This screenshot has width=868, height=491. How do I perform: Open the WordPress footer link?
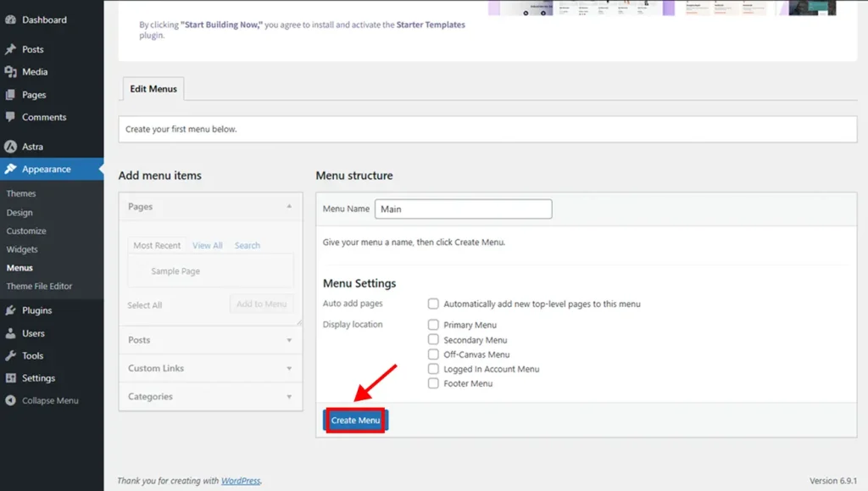pos(240,480)
